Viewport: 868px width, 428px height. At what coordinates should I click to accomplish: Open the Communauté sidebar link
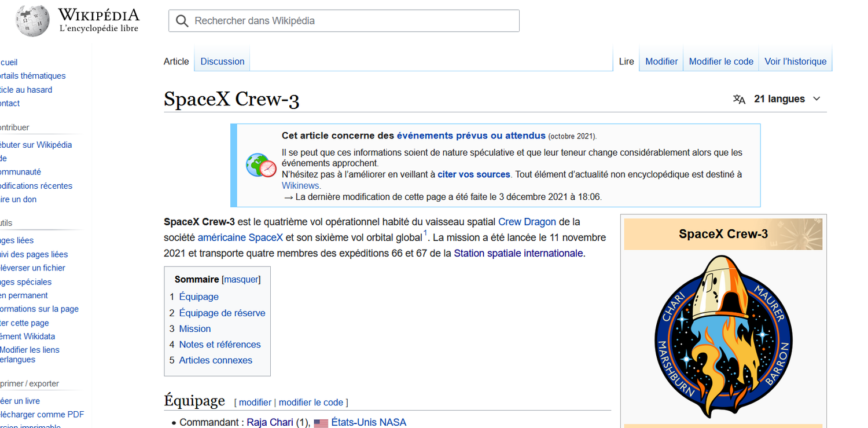[x=20, y=172]
